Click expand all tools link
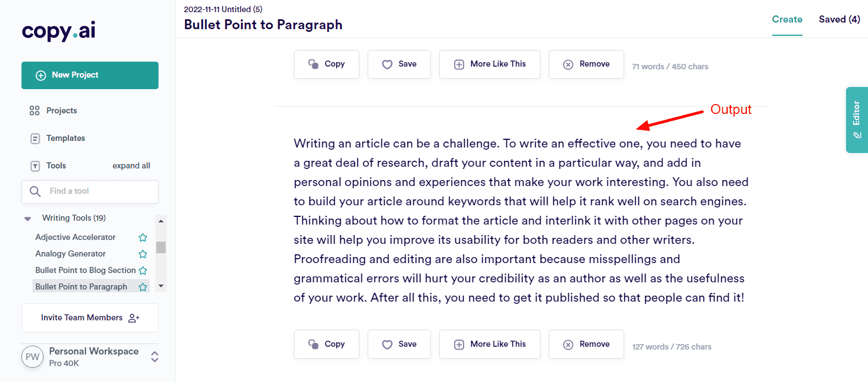Viewport: 868px width, 382px height. (x=131, y=166)
